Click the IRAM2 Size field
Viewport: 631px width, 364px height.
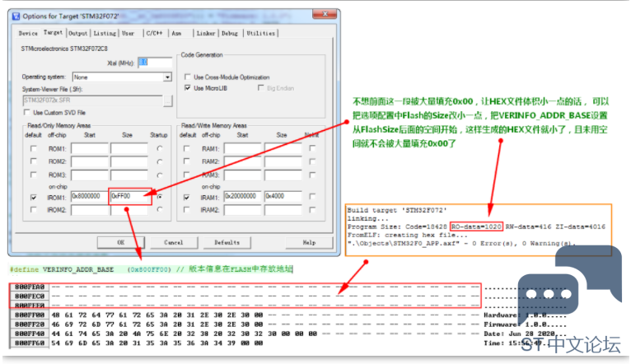coord(283,209)
